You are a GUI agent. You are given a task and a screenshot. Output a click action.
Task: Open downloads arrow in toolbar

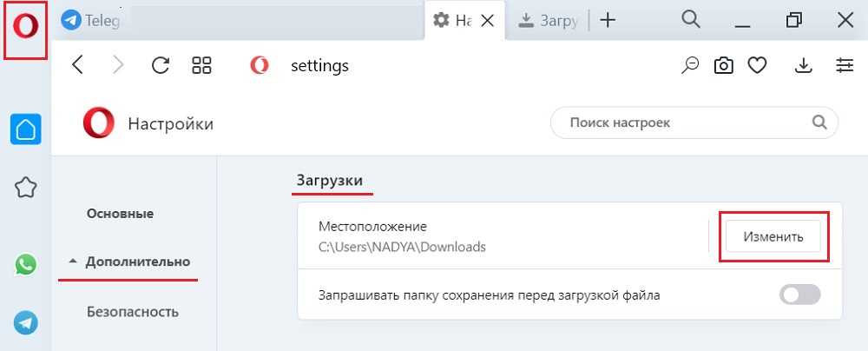click(804, 65)
